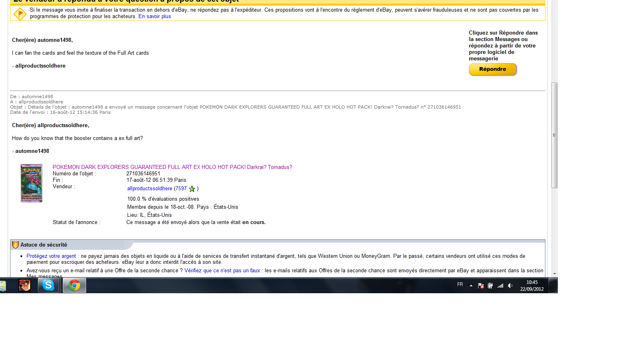644x362 pixels.
Task: Click the '17-août-12 06:51:39 Paris' end date
Action: click(157, 180)
